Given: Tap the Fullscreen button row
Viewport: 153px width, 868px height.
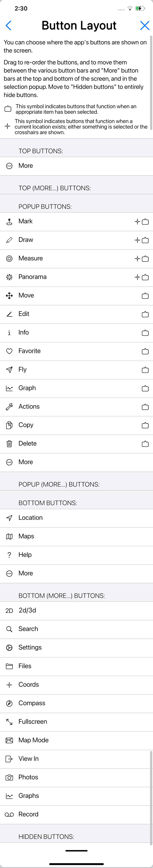Looking at the screenshot, I should [x=76, y=722].
